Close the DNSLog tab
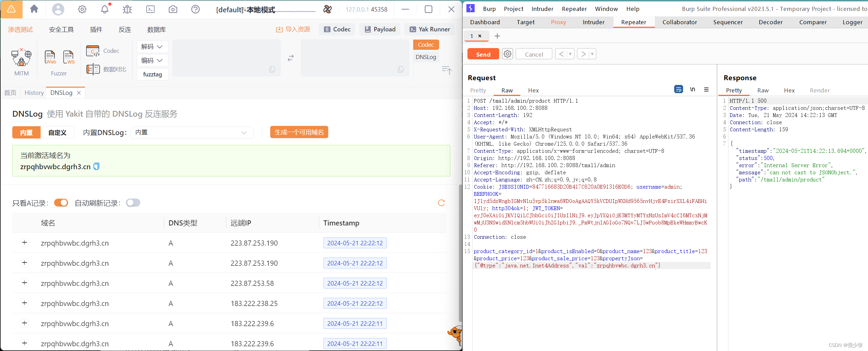This screenshot has height=351, width=868. [x=79, y=93]
